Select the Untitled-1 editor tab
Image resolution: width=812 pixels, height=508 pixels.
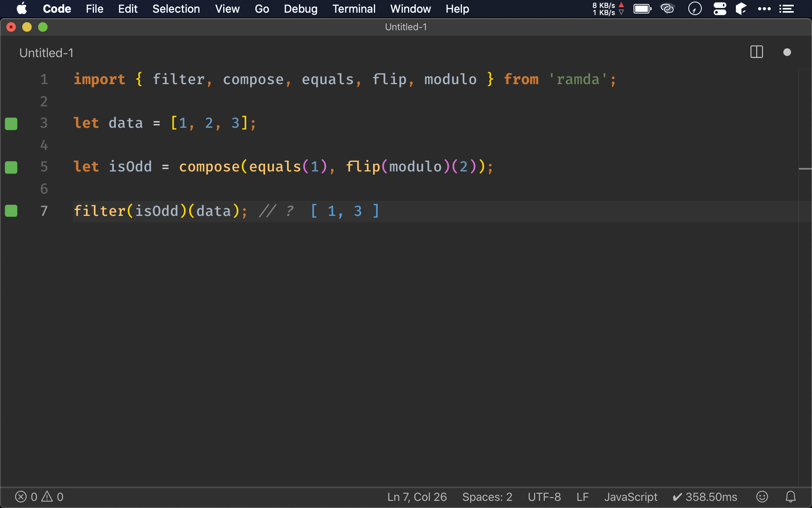pyautogui.click(x=46, y=53)
